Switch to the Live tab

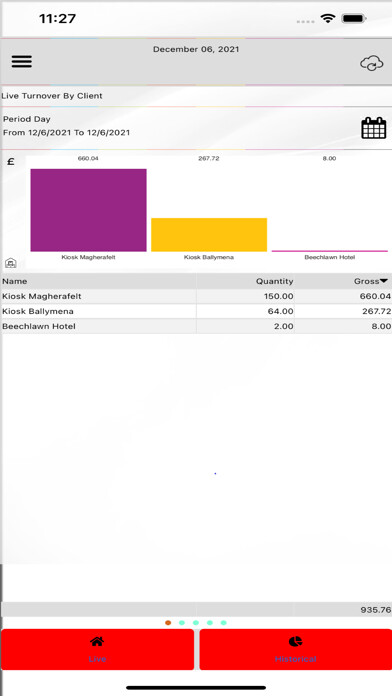[x=97, y=649]
